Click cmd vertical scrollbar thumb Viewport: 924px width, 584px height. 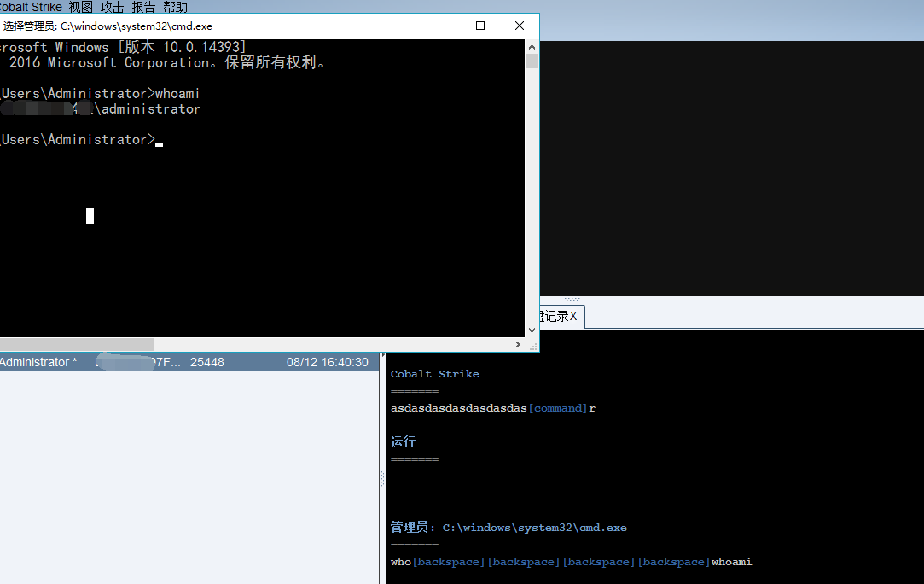click(x=532, y=61)
